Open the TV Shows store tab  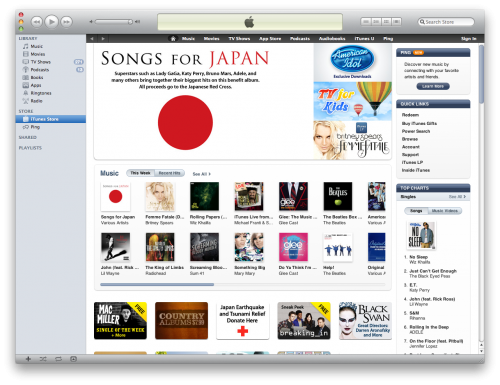click(x=239, y=39)
